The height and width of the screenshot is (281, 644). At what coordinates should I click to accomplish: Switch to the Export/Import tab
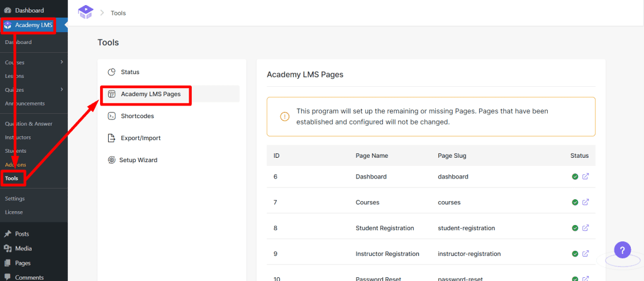(171, 138)
